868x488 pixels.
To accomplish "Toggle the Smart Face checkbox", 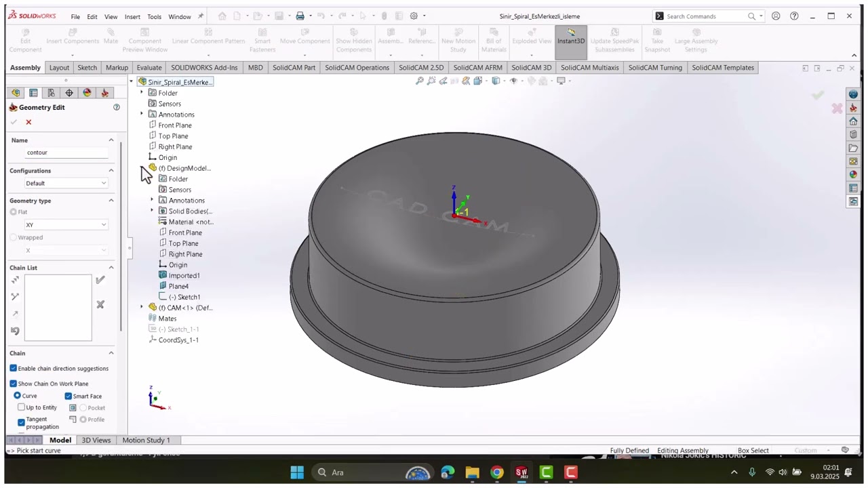I will pyautogui.click(x=68, y=396).
